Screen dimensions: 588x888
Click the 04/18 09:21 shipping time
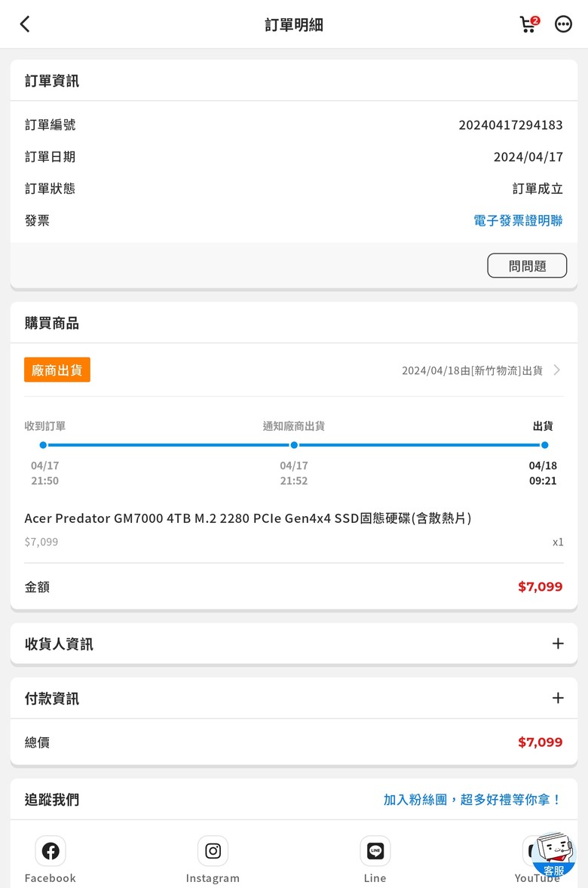tap(543, 473)
